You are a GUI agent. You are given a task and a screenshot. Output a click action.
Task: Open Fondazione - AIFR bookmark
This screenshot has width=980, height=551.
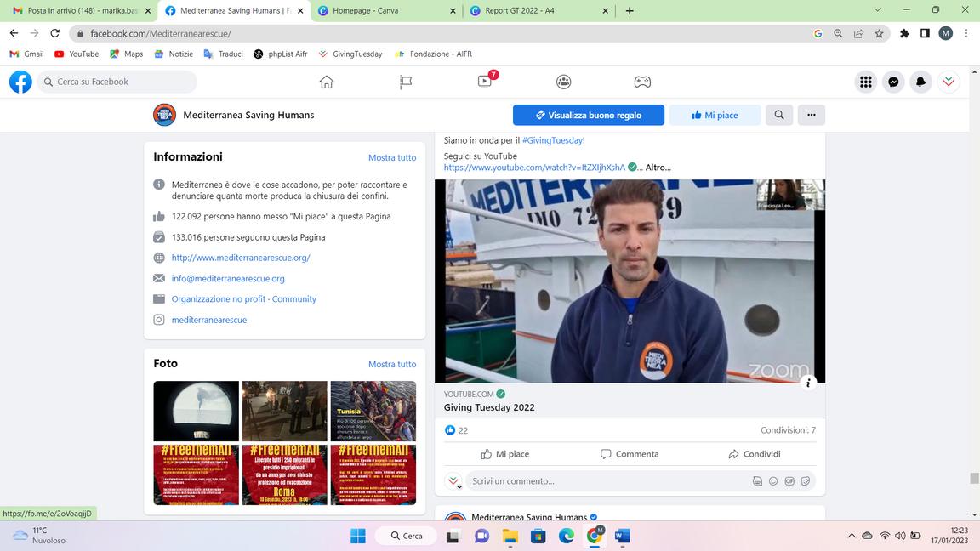click(433, 54)
